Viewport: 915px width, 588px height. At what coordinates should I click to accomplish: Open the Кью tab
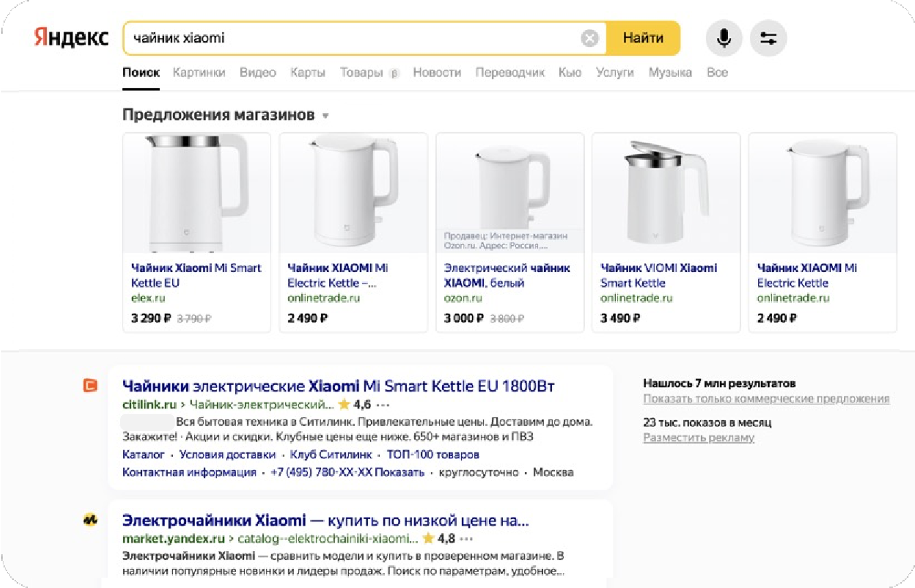click(570, 72)
